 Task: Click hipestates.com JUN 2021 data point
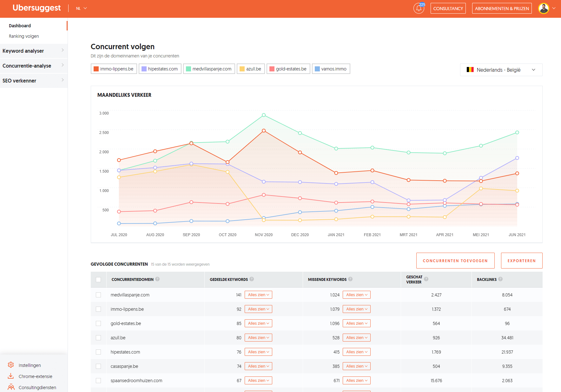click(x=517, y=158)
